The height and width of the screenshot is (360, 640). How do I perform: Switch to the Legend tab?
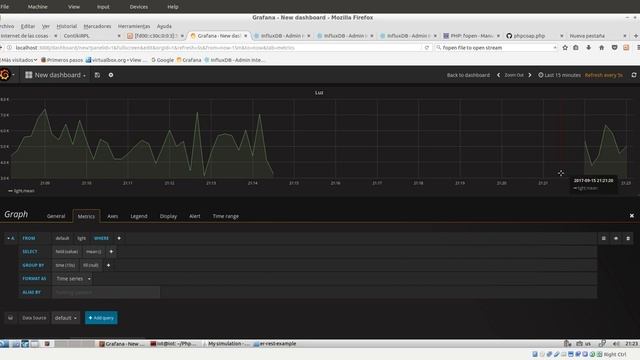click(x=139, y=216)
